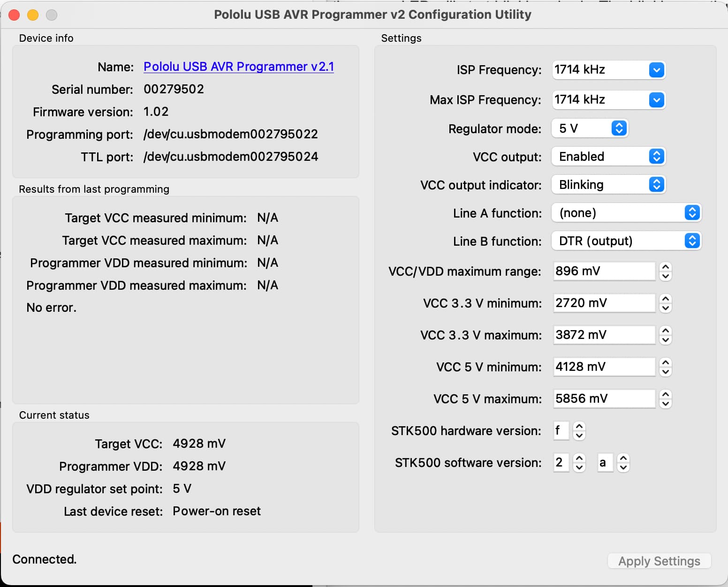Increment the VCC 3.3 V maximum value

[665, 331]
